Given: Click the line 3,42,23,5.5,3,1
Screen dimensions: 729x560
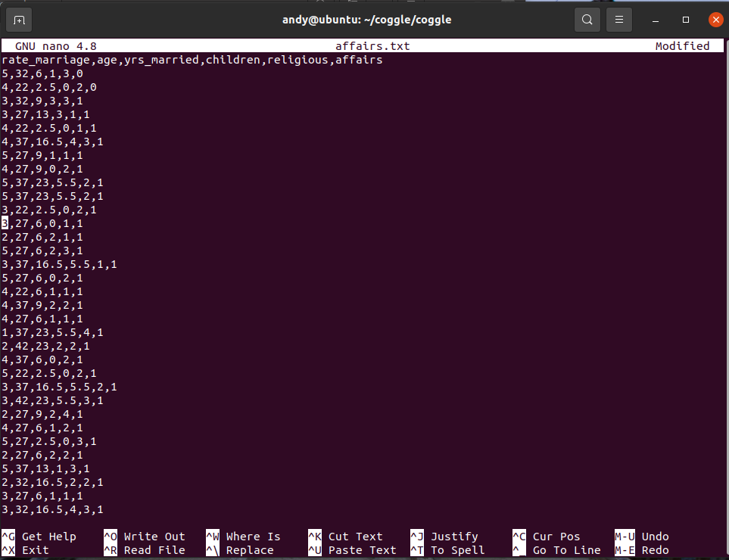Looking at the screenshot, I should 52,400.
